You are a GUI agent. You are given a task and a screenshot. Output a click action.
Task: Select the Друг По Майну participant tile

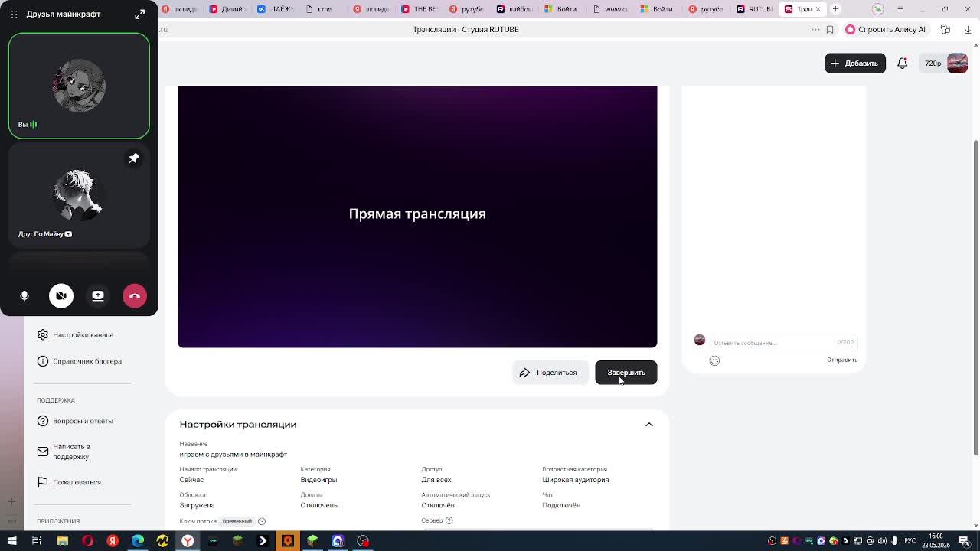tap(79, 195)
